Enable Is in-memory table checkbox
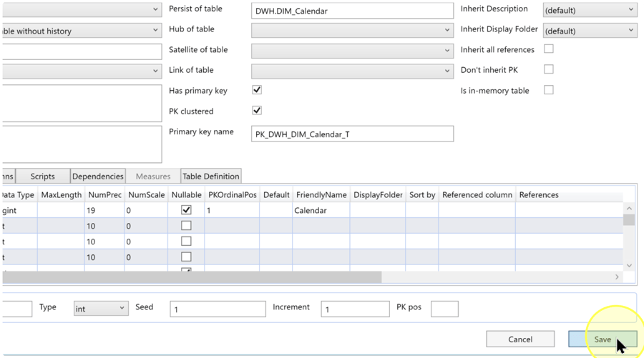The width and height of the screenshot is (644, 358). [x=548, y=90]
